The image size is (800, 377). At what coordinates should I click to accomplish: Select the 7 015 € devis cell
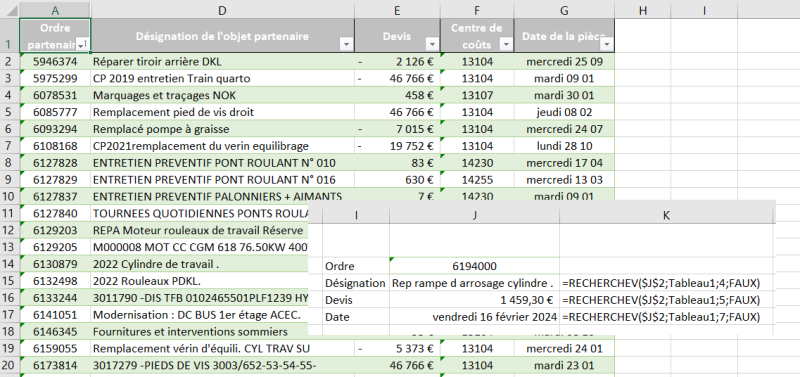[397, 129]
